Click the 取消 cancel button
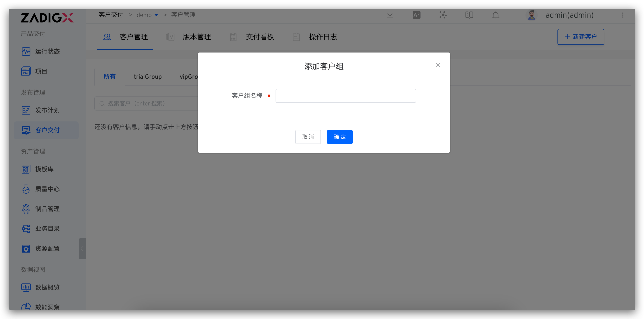The width and height of the screenshot is (644, 319). [x=308, y=137]
